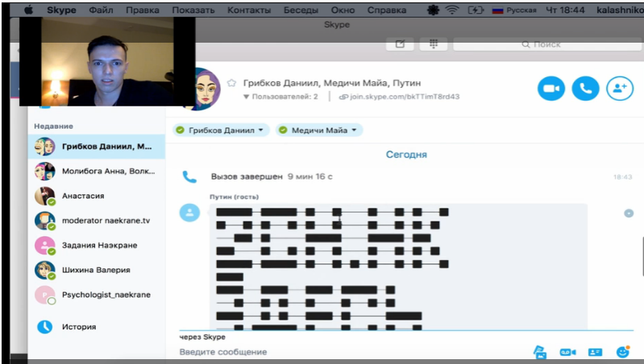Select Грибков Даниил, М... conversation

[97, 147]
